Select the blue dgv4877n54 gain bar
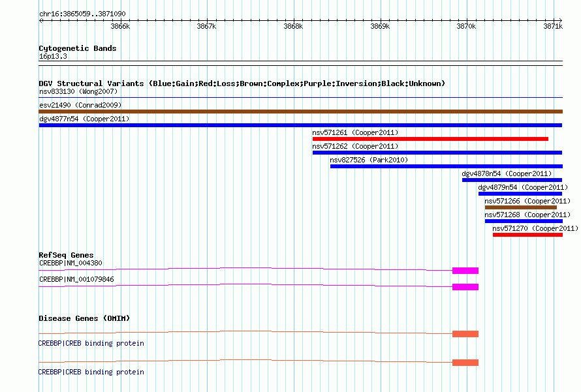This screenshot has height=392, width=581. click(300, 125)
